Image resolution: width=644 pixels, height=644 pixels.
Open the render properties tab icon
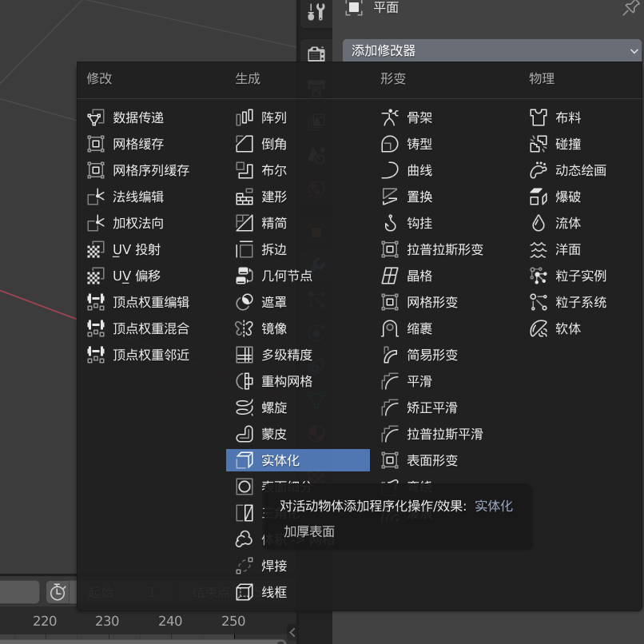click(316, 54)
